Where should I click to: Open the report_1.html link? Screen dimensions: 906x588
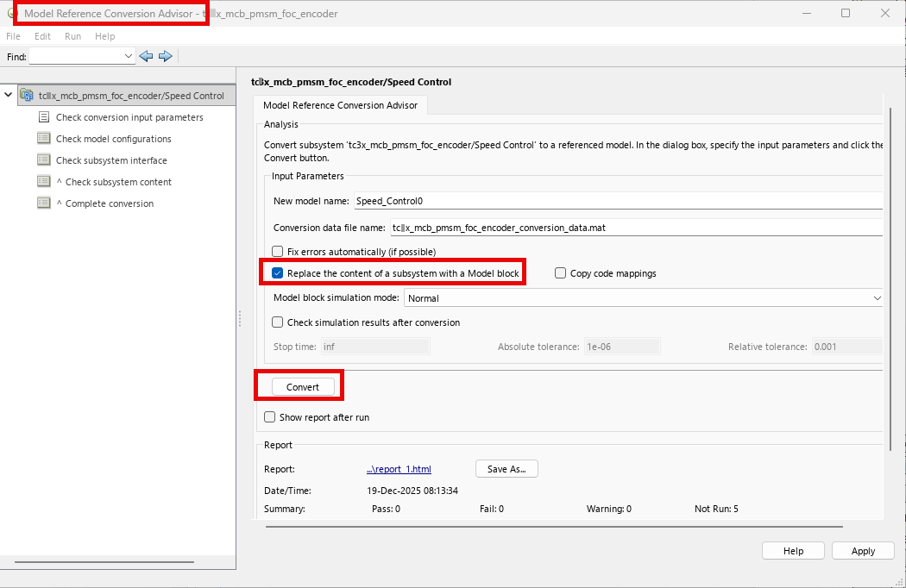[x=399, y=468]
